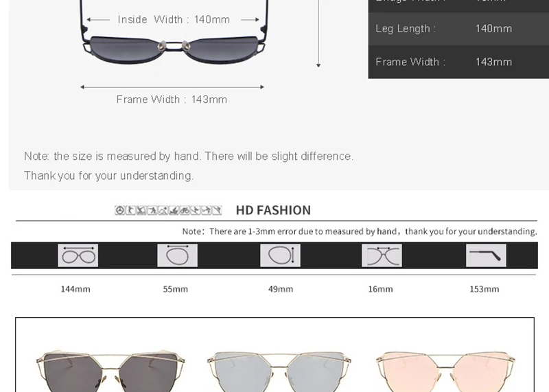Click the HD FASHION heading
This screenshot has width=549, height=392.
(x=273, y=210)
